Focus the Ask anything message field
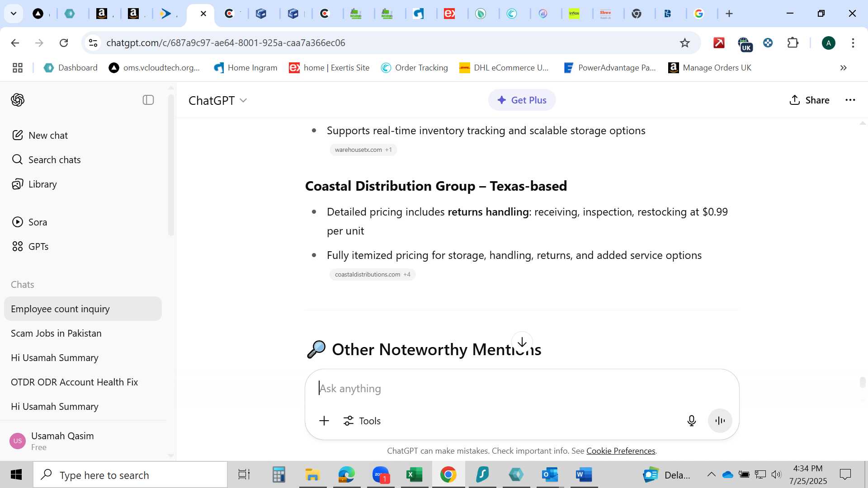This screenshot has height=488, width=868. click(522, 388)
